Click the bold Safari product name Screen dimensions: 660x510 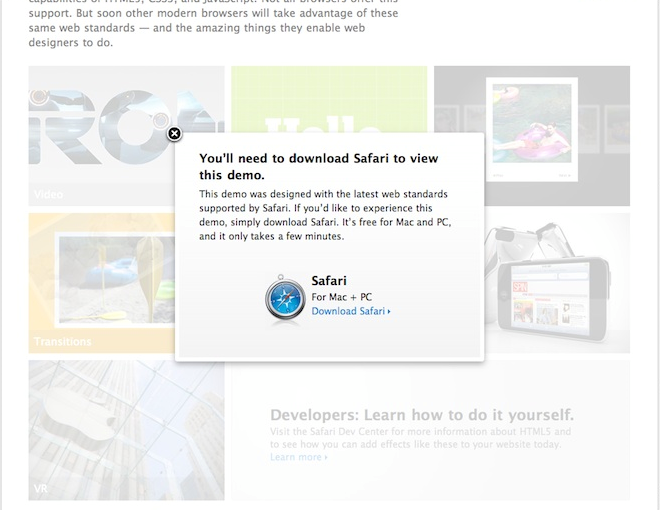click(x=329, y=281)
